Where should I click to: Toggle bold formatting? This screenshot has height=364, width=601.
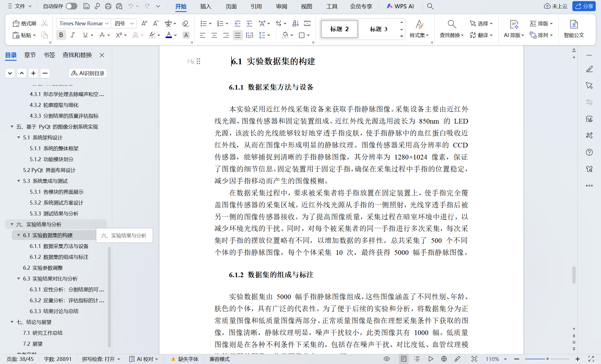[x=61, y=35]
